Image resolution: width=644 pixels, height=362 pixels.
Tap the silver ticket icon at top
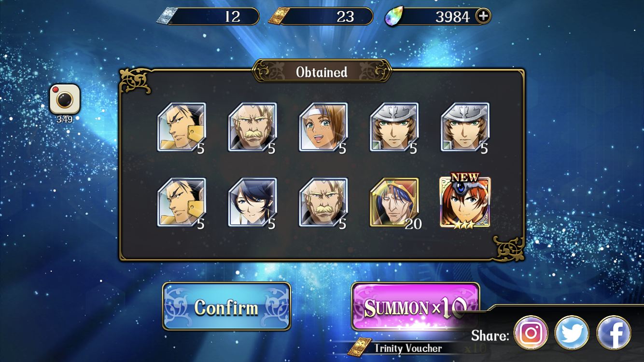click(167, 16)
